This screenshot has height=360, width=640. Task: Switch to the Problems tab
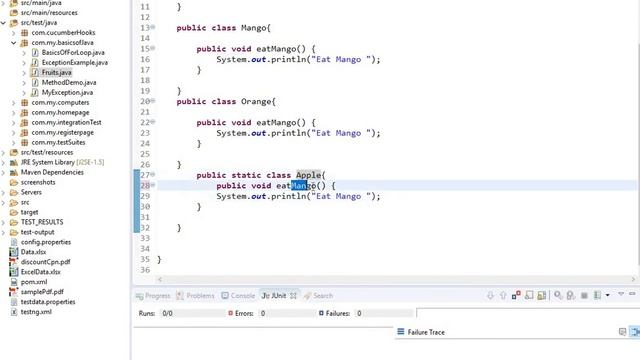point(196,296)
